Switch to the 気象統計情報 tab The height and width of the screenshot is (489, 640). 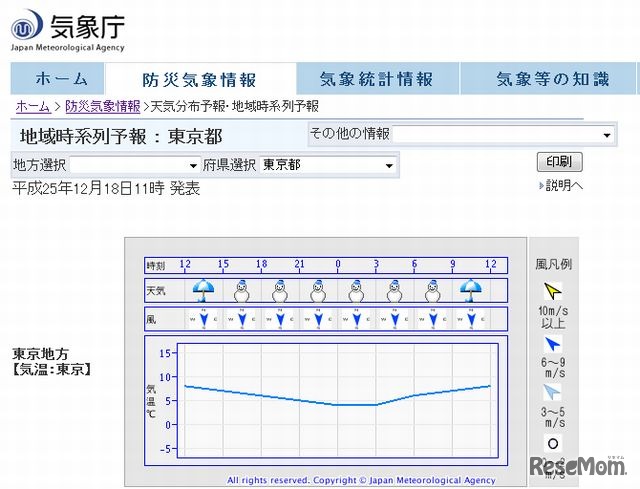click(x=377, y=78)
